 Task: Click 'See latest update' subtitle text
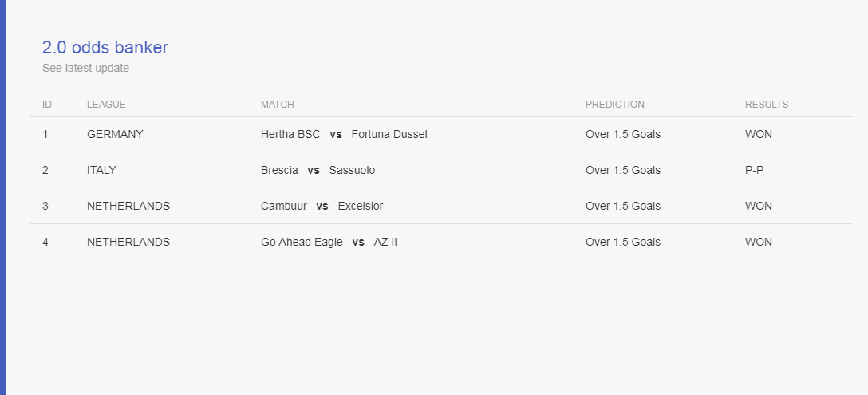point(86,68)
